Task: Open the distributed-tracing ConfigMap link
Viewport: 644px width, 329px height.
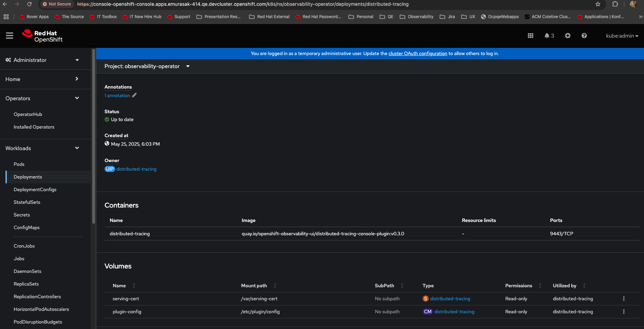Action: pyautogui.click(x=454, y=312)
